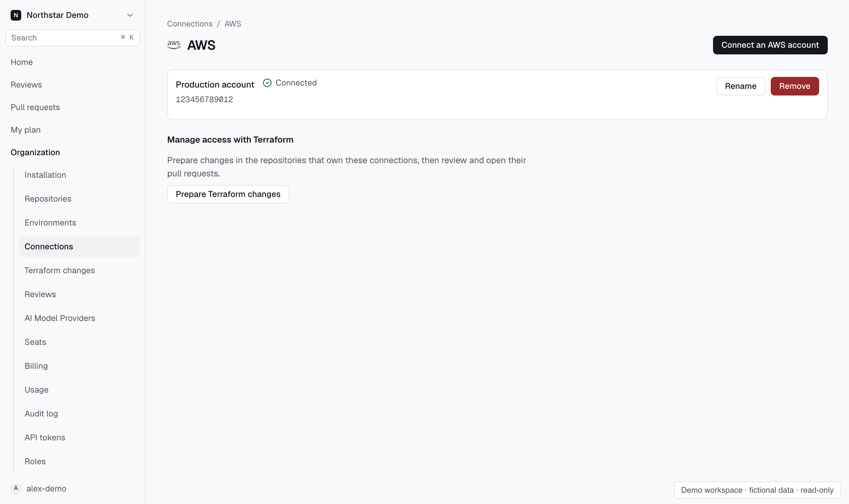Open the top-level Reviews sidebar item
849x504 pixels.
(x=26, y=85)
